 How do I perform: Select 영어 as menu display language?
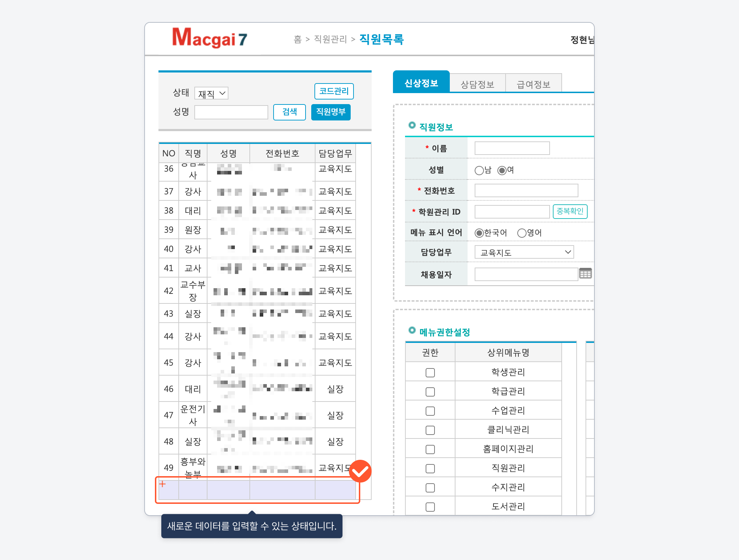click(x=522, y=233)
